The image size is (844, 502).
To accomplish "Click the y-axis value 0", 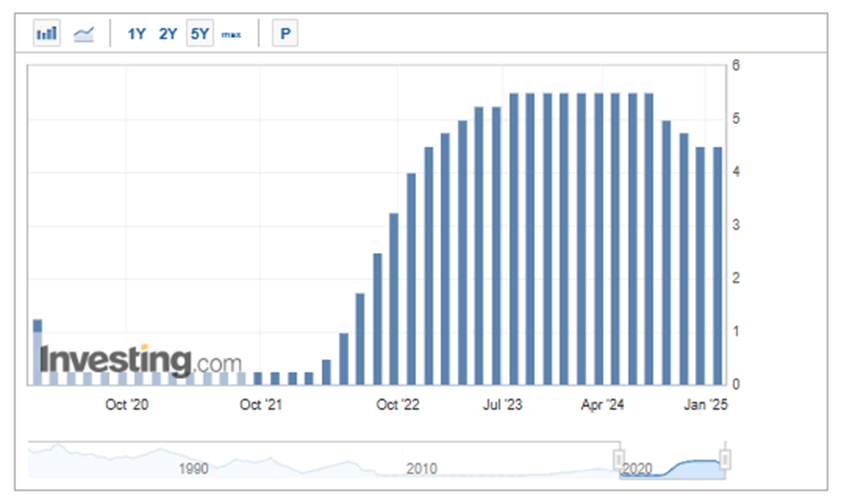I will tap(736, 384).
